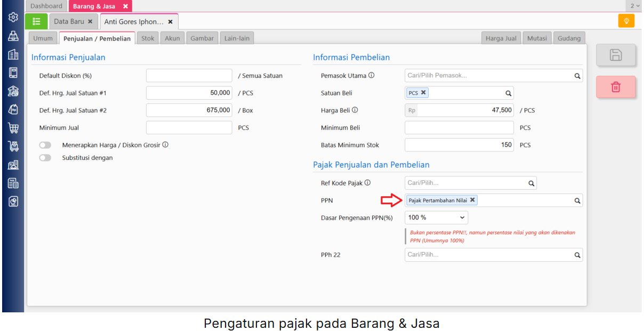Open the Ref Kode Pajak selector
Screen dimensions: 644x331
pos(470,183)
